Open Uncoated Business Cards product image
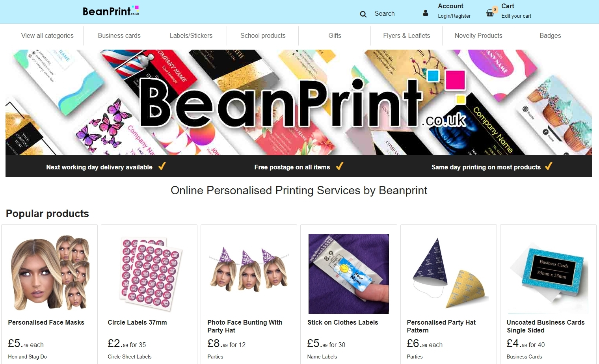The image size is (599, 364). point(548,273)
